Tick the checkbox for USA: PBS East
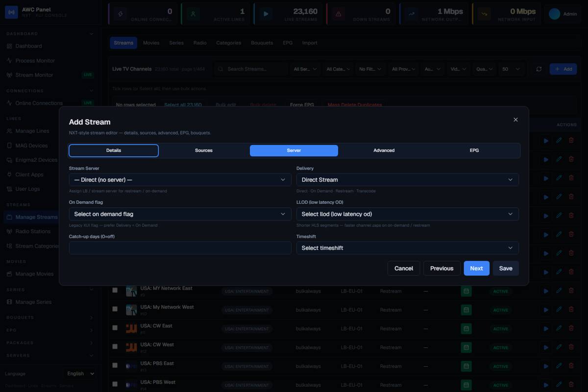This screenshot has width=588, height=392. pyautogui.click(x=115, y=366)
